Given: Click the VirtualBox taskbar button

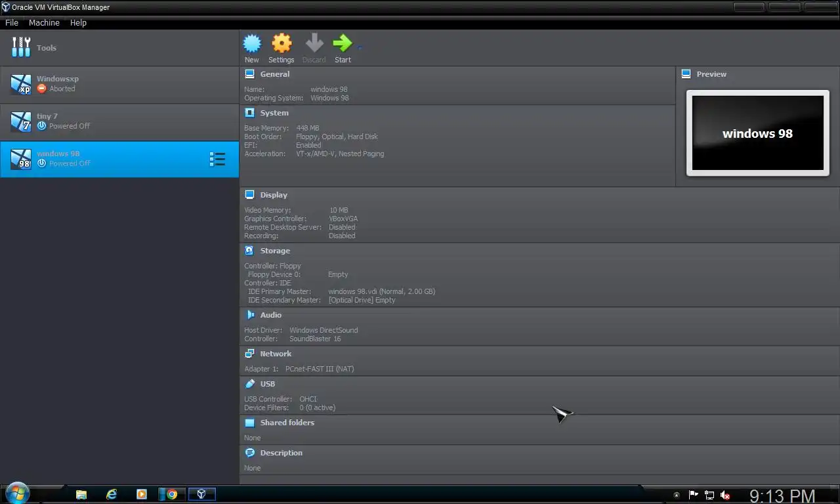Looking at the screenshot, I should click(x=202, y=494).
